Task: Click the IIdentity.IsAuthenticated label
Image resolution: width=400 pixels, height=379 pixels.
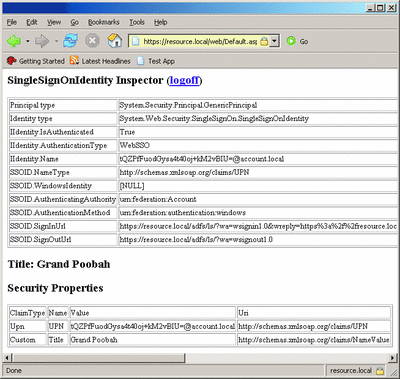Action: [52, 132]
